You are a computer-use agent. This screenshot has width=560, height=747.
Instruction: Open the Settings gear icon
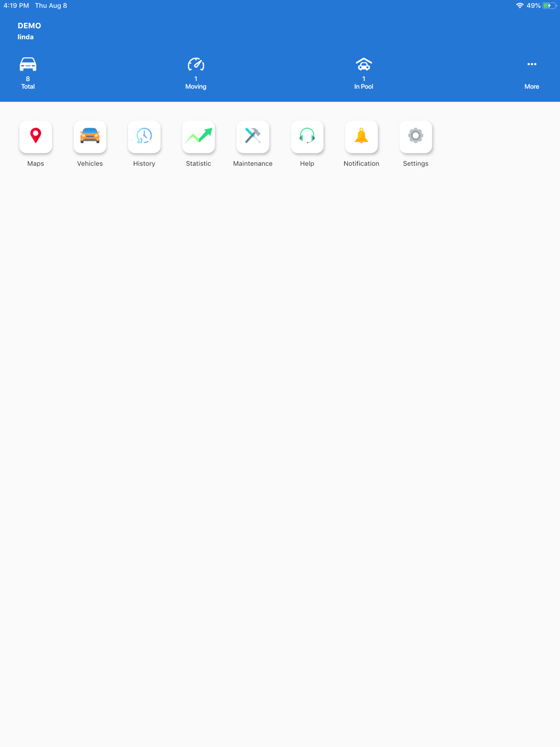(x=416, y=136)
